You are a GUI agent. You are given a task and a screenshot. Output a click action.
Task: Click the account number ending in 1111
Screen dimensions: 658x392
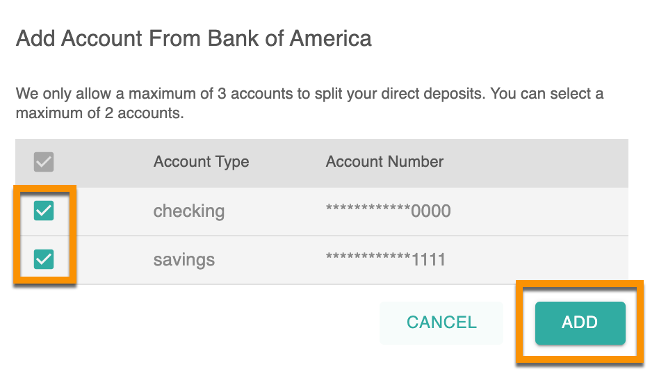click(x=386, y=259)
